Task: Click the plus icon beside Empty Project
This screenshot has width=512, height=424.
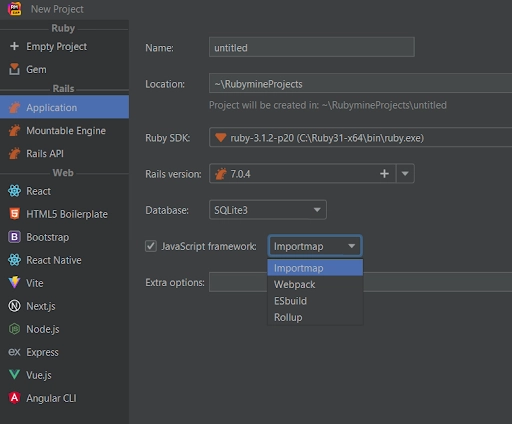Action: click(x=14, y=46)
